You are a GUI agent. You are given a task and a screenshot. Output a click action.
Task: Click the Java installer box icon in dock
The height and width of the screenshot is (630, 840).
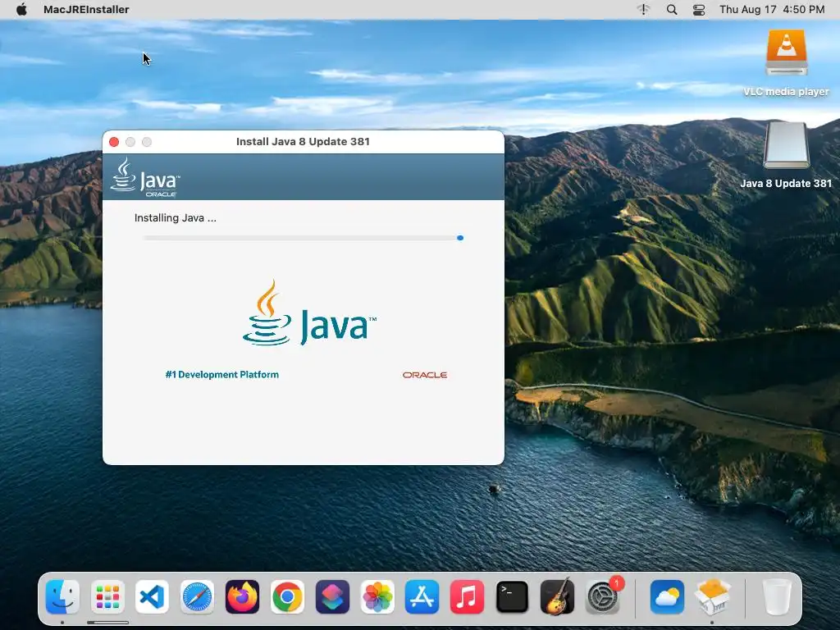click(712, 597)
